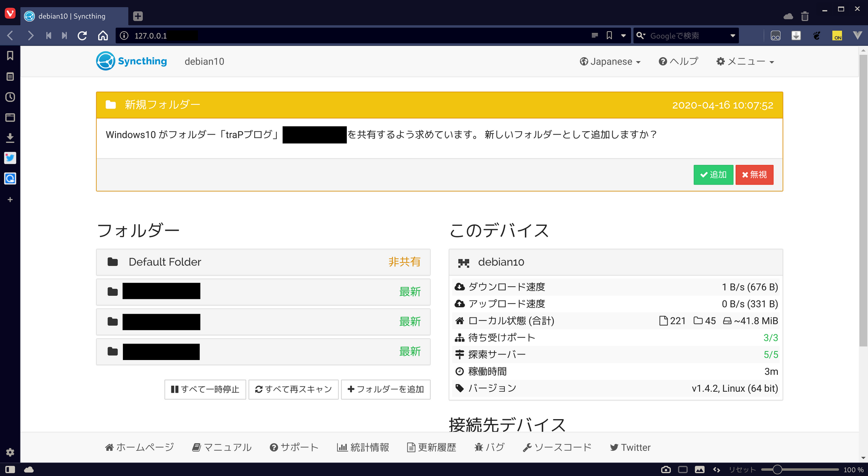
Task: Click リセット zoom button
Action: [742, 469]
